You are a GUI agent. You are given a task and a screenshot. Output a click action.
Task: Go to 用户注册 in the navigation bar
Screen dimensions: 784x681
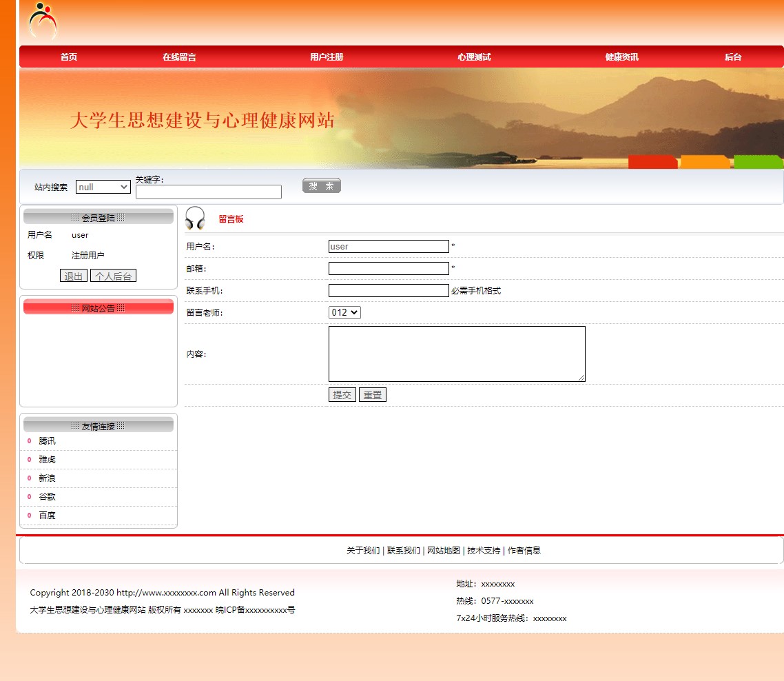pos(327,57)
